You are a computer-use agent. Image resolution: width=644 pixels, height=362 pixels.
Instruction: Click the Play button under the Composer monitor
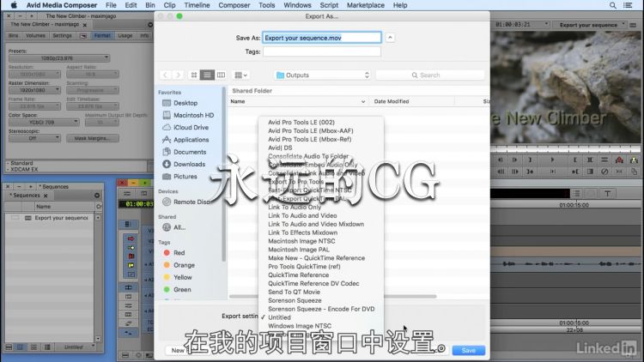552,160
